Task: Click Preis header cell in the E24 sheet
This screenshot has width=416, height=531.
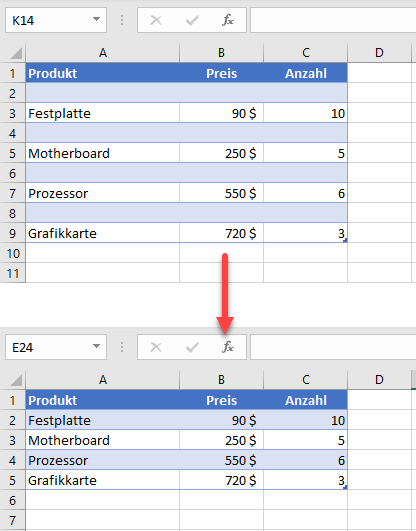Action: (x=221, y=400)
